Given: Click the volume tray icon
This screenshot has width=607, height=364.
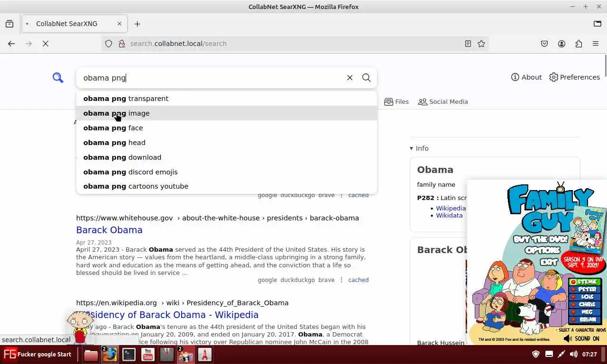Looking at the screenshot, I should point(573,354).
